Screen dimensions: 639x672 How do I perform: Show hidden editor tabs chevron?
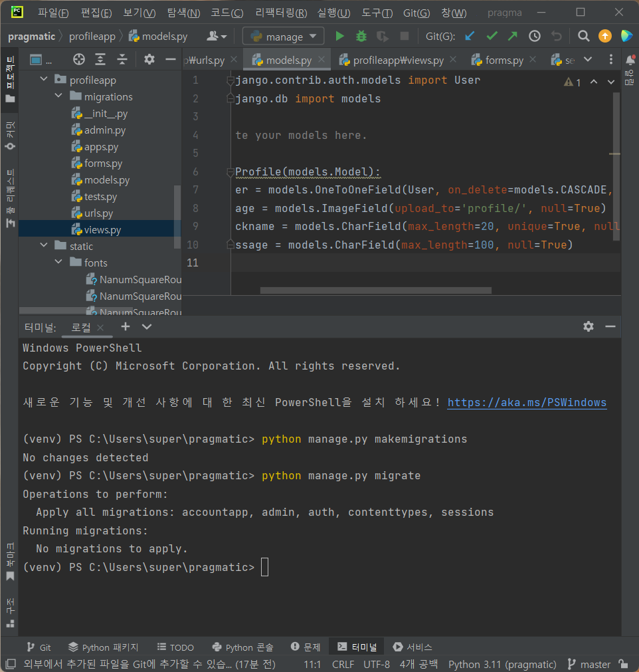588,60
